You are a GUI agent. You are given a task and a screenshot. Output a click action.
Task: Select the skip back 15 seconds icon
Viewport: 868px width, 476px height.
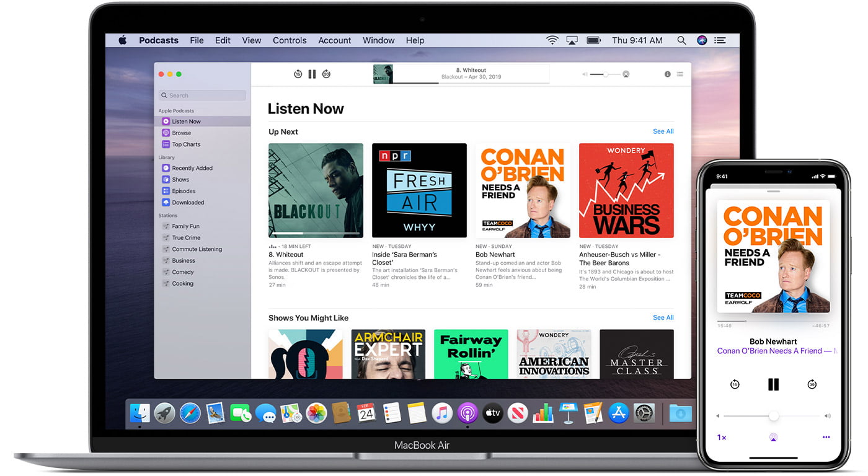(x=298, y=73)
